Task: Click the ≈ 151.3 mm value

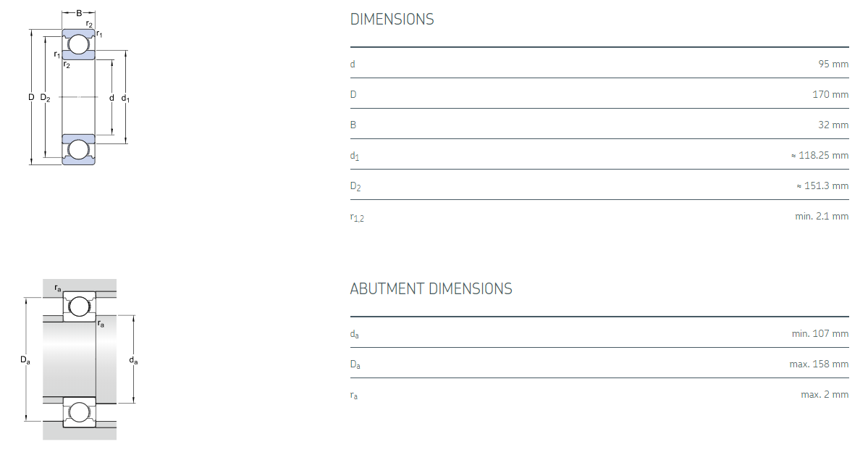Action: tap(822, 185)
